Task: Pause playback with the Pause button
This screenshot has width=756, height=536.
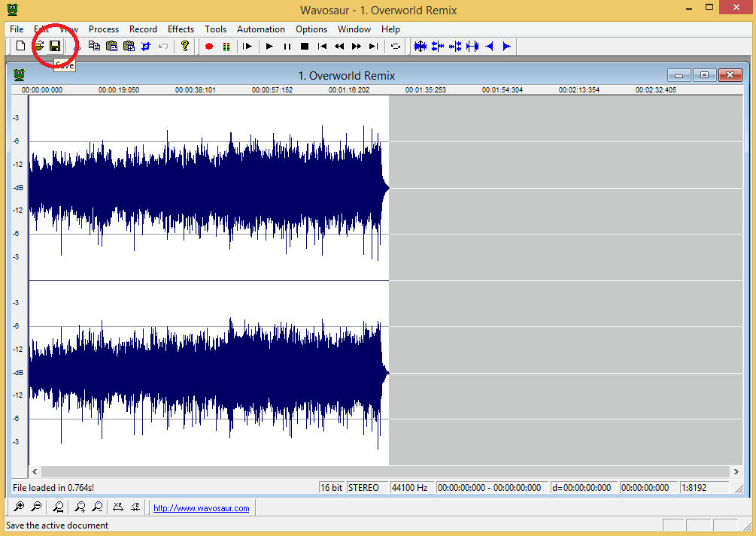Action: 287,47
